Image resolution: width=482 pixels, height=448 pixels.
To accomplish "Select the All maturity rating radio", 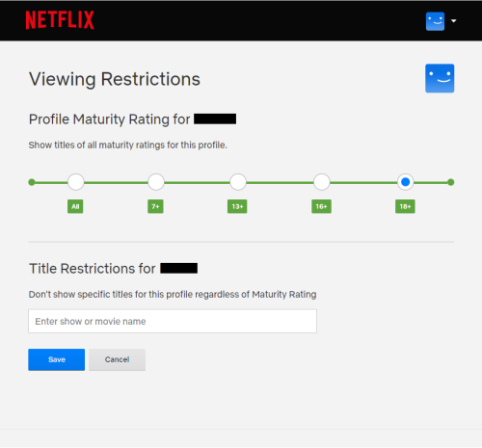I will coord(76,182).
